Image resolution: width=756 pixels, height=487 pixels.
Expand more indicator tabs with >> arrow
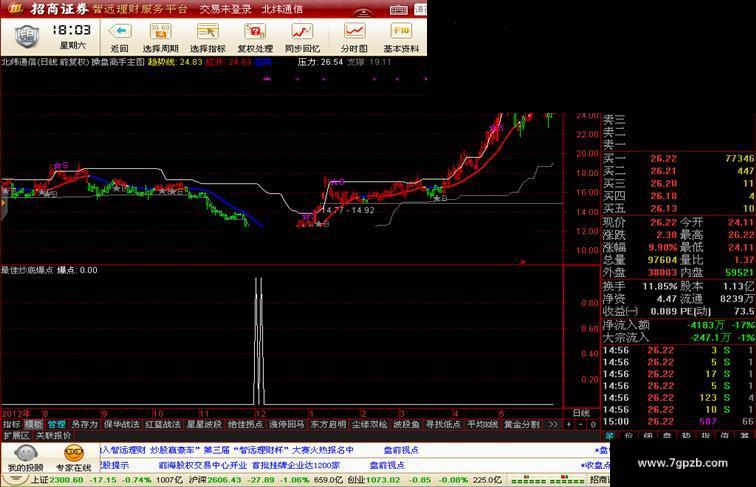tap(553, 424)
